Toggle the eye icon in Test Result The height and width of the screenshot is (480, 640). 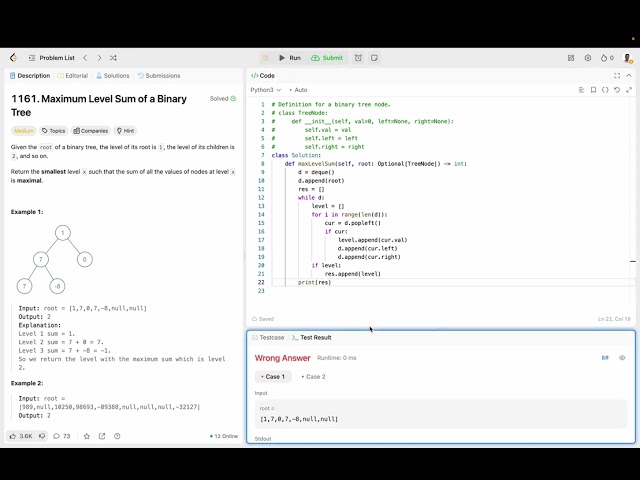622,357
